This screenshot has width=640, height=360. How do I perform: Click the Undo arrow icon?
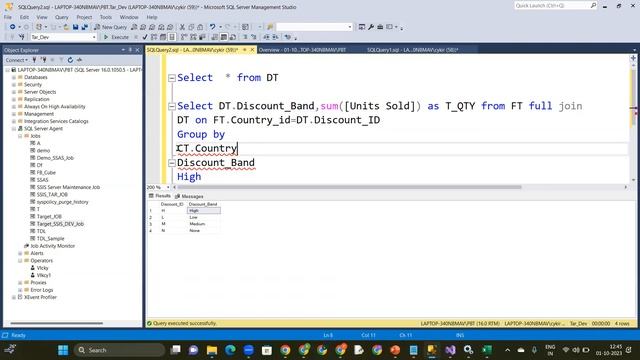pos(212,27)
